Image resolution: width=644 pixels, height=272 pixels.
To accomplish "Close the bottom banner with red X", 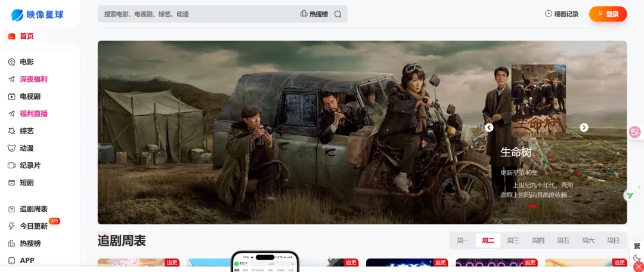I will pyautogui.click(x=638, y=267).
